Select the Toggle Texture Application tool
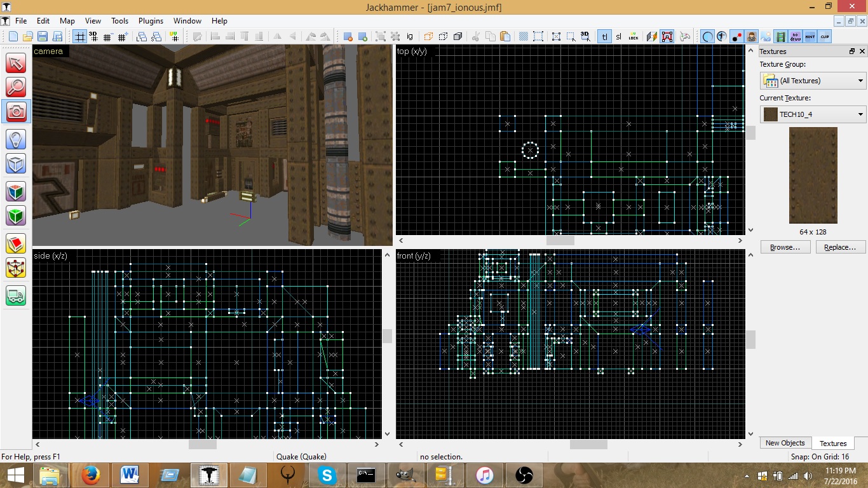The width and height of the screenshot is (868, 488). 16,191
